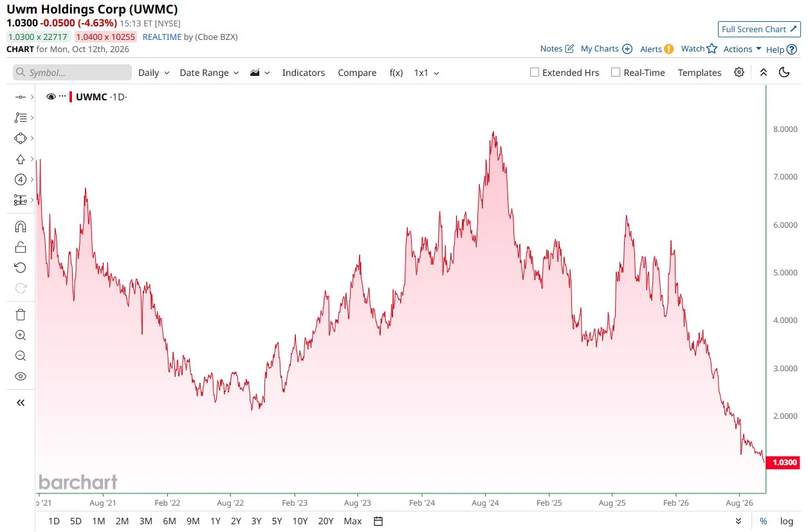Viewport: 808px width, 532px height.
Task: Open the numbered annotation tool
Action: (x=20, y=179)
